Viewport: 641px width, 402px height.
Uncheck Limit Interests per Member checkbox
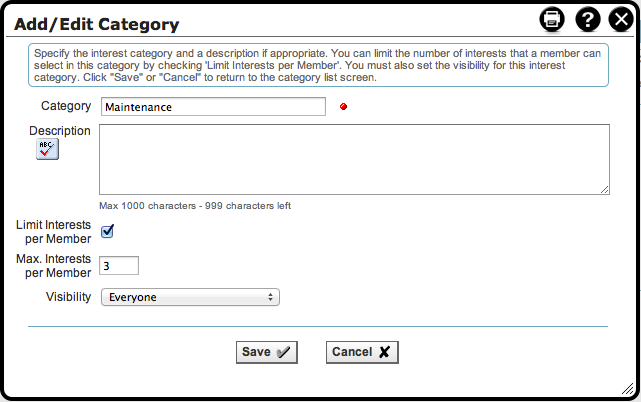coord(108,231)
